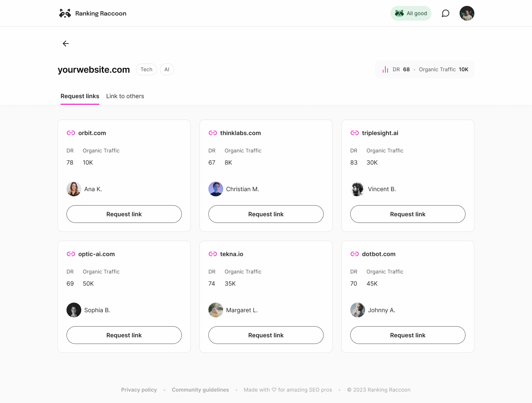The image size is (532, 403).
Task: Switch to the Link to others tab
Action: point(125,96)
